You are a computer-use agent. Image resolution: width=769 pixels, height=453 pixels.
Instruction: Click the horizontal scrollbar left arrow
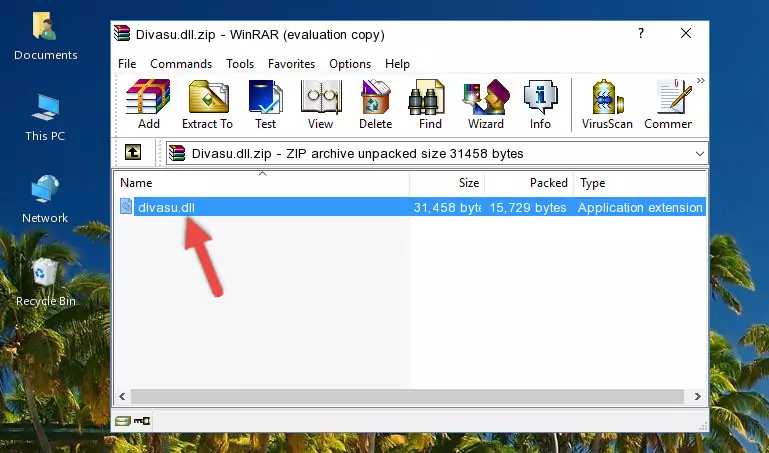122,396
